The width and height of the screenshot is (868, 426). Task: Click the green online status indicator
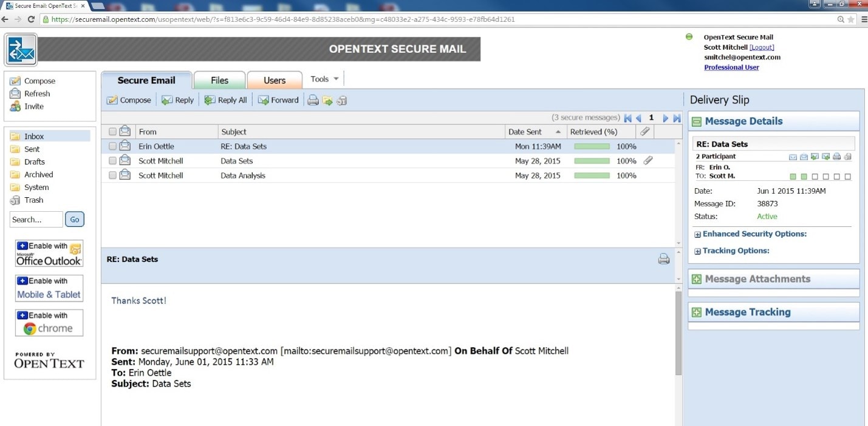point(689,37)
